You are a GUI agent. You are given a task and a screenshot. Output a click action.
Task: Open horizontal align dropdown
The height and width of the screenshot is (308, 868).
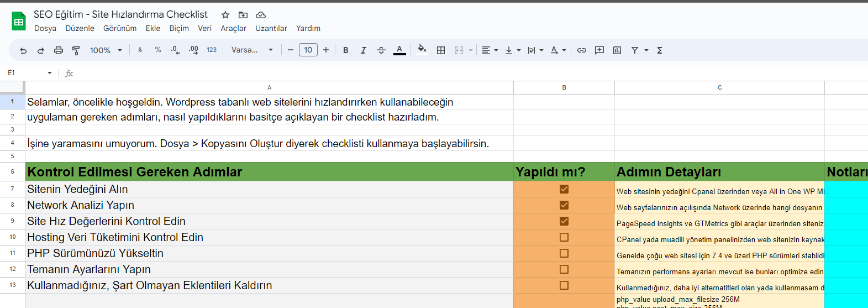tap(490, 50)
